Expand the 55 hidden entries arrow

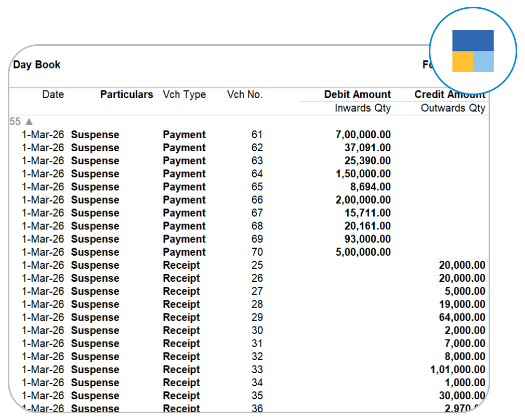(x=29, y=122)
